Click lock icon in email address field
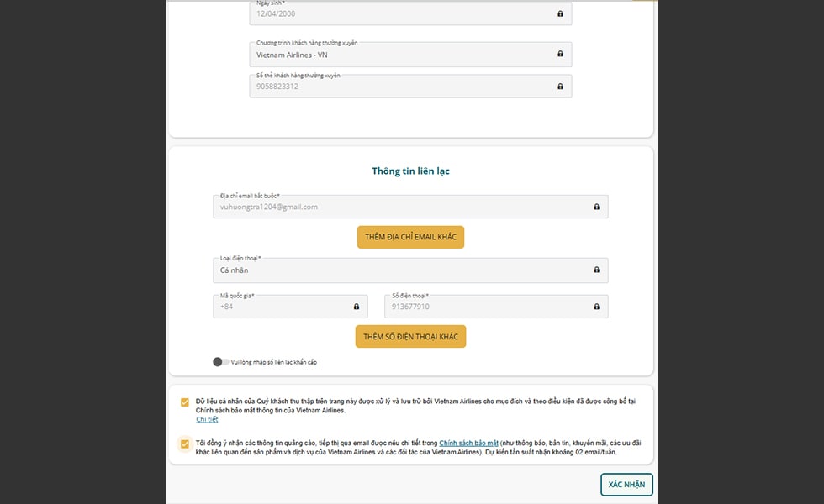 point(596,207)
